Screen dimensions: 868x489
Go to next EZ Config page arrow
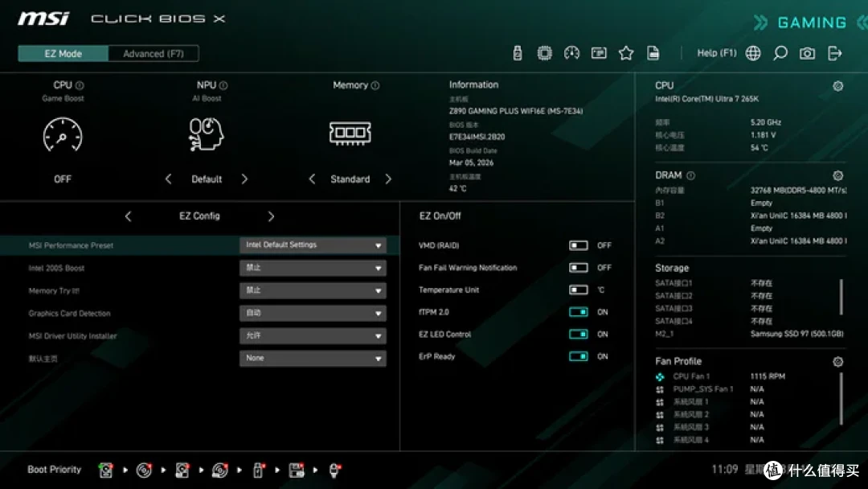(271, 216)
